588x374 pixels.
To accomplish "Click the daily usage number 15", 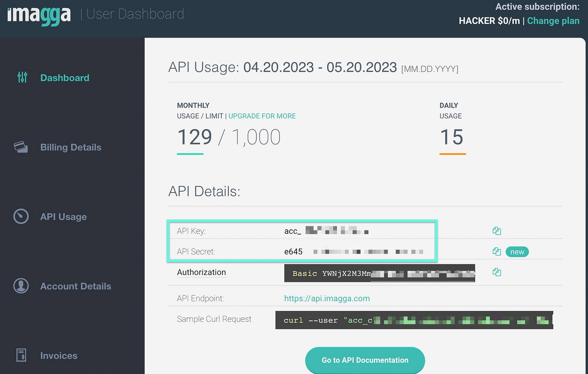I will pos(452,137).
